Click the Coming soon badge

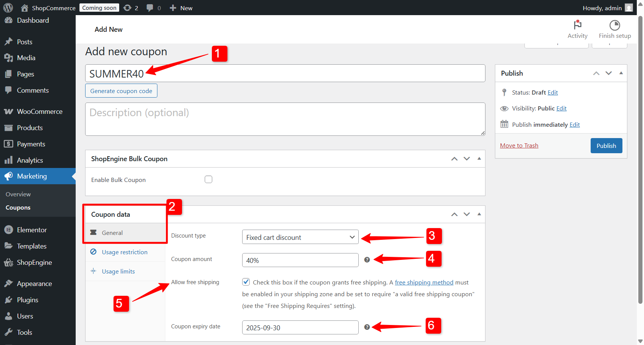(100, 8)
